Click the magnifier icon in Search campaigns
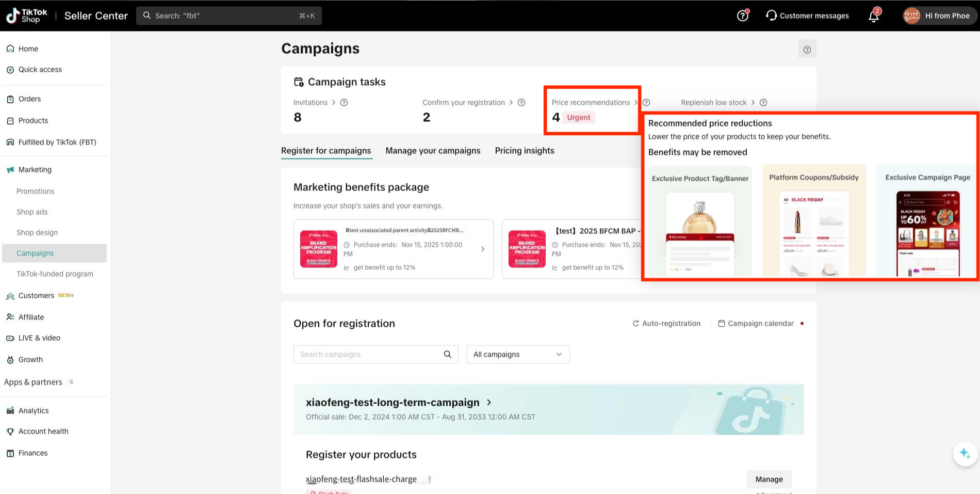Image resolution: width=980 pixels, height=494 pixels. pos(447,354)
